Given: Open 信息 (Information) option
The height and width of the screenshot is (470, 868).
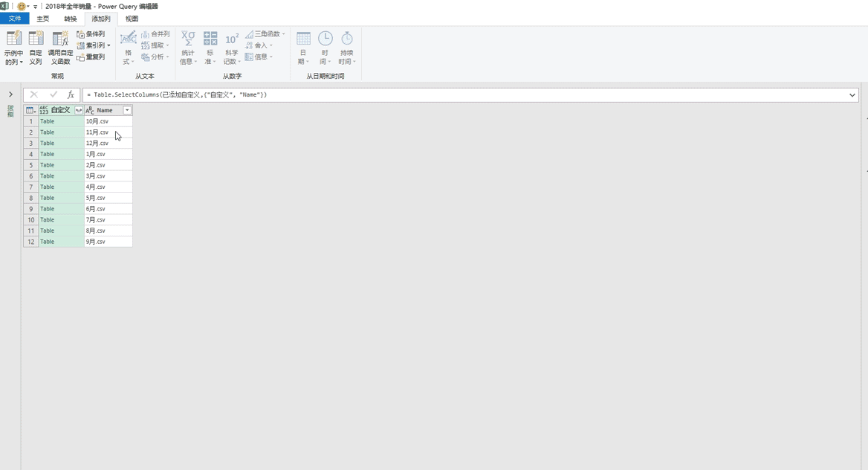Looking at the screenshot, I should coord(259,57).
